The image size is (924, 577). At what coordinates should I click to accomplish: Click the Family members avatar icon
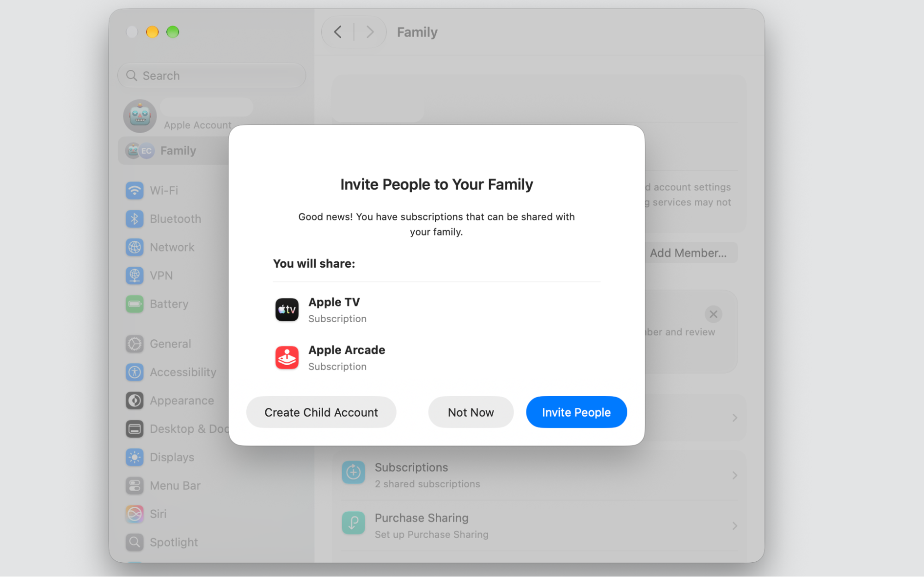(x=140, y=151)
